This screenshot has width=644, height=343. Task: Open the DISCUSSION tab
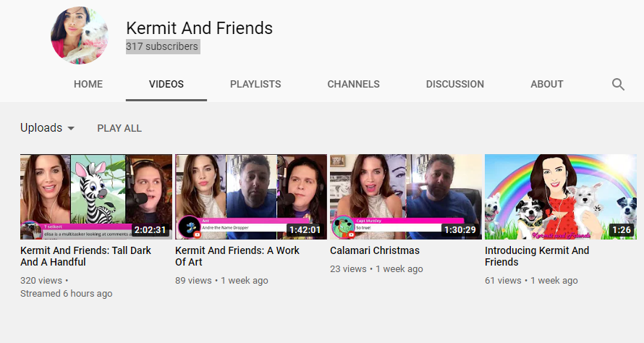tap(455, 84)
